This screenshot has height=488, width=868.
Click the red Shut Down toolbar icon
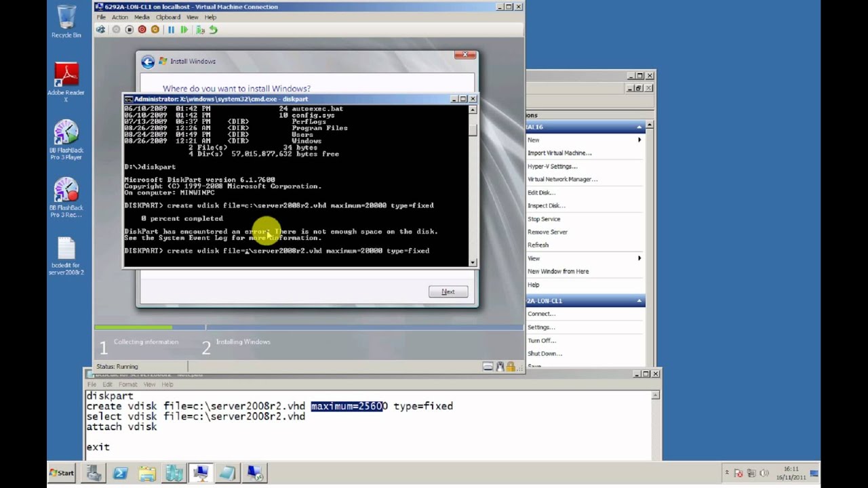[x=142, y=30]
